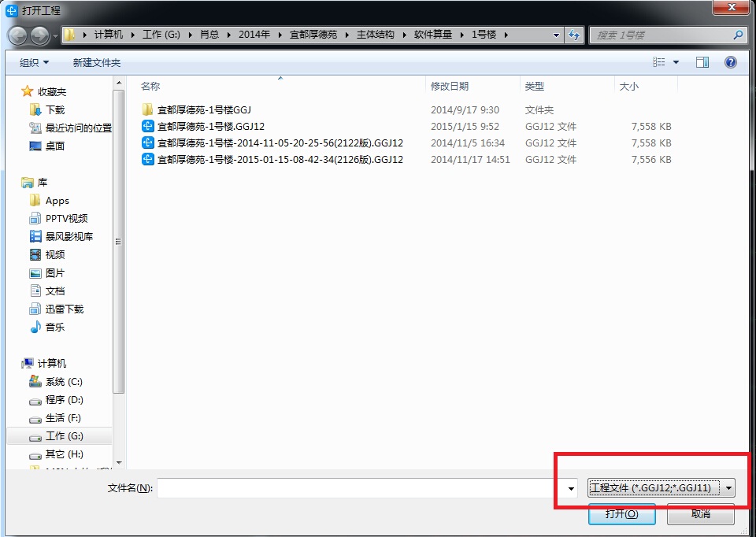Navigate to 软件算量 in the breadcrumb

point(432,35)
